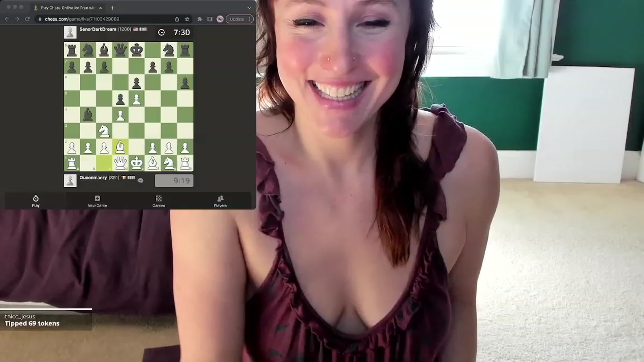Screen dimensions: 644x362
Task: Go back in browser history
Action: click(x=7, y=19)
